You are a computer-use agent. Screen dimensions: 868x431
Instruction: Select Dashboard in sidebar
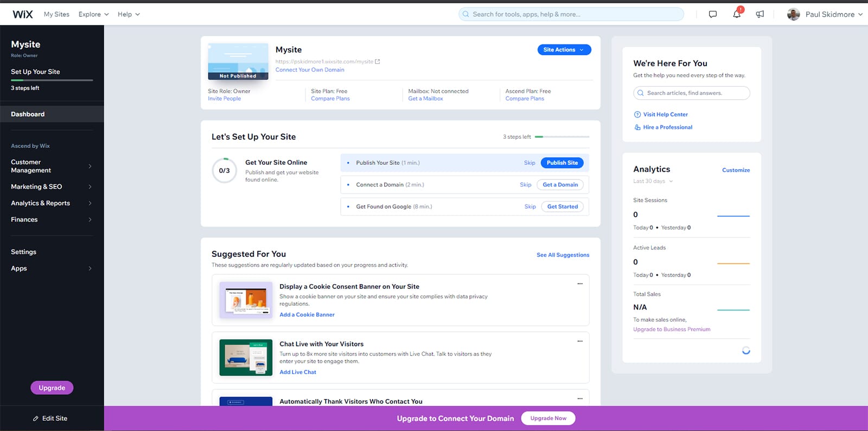52,114
